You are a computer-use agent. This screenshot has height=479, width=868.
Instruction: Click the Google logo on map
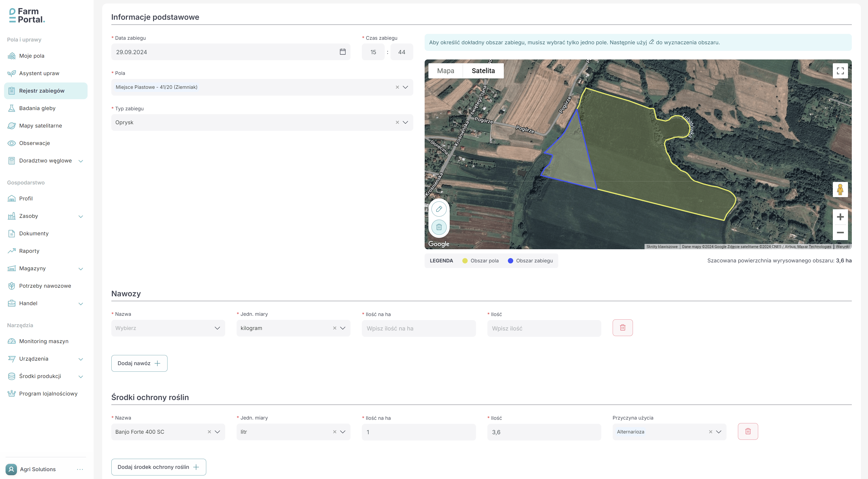(439, 244)
